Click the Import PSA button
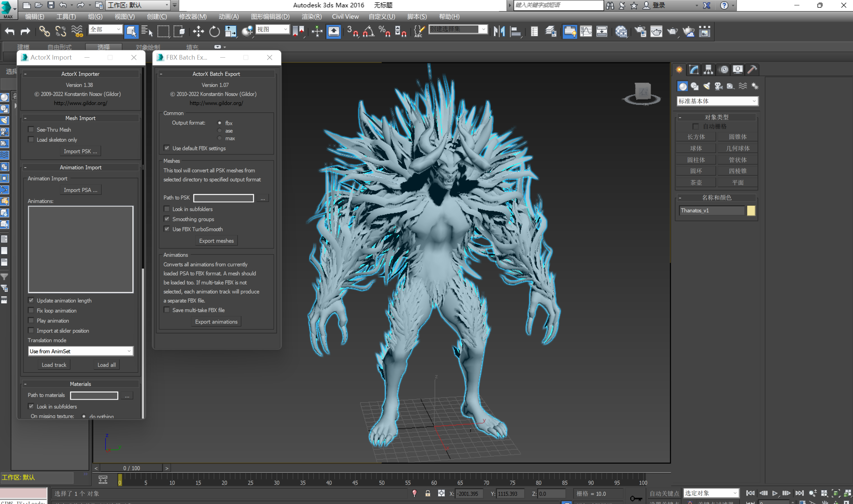This screenshot has width=853, height=504. pyautogui.click(x=80, y=190)
